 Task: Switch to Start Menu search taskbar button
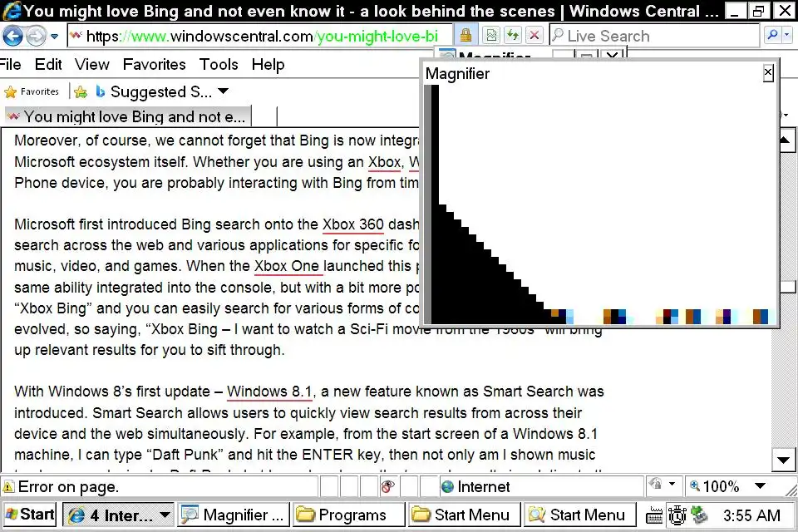pos(580,515)
